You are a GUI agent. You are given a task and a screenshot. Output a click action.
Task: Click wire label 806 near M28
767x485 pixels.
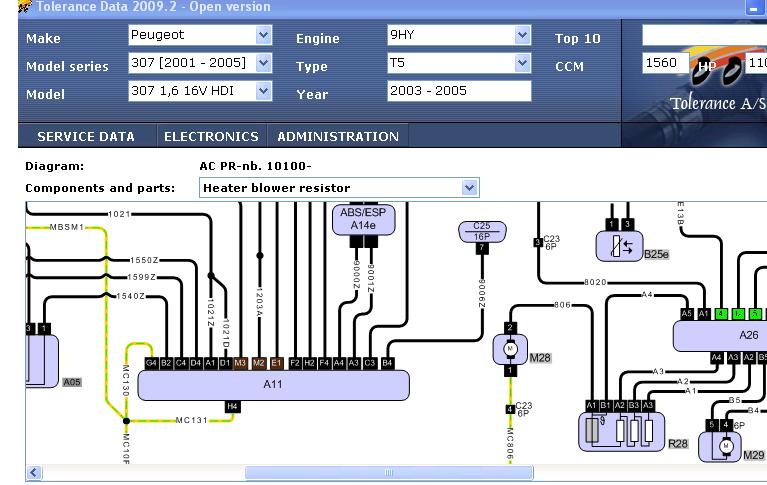pyautogui.click(x=563, y=305)
